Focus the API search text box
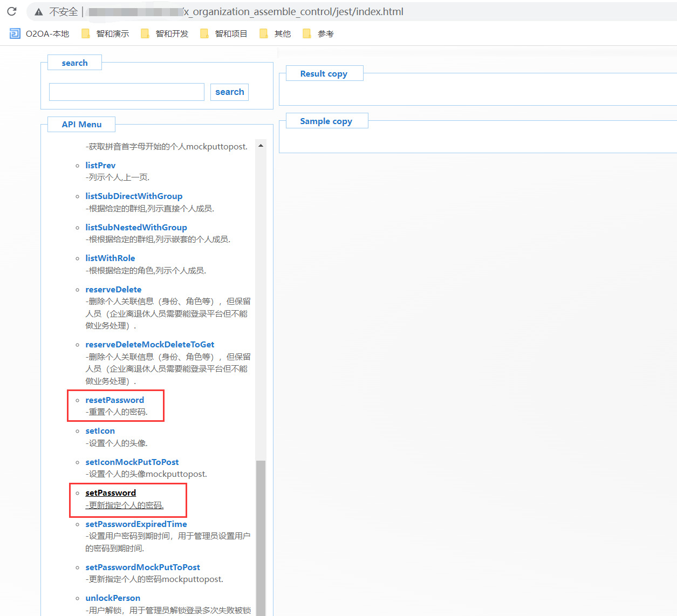The width and height of the screenshot is (677, 616). (x=127, y=92)
